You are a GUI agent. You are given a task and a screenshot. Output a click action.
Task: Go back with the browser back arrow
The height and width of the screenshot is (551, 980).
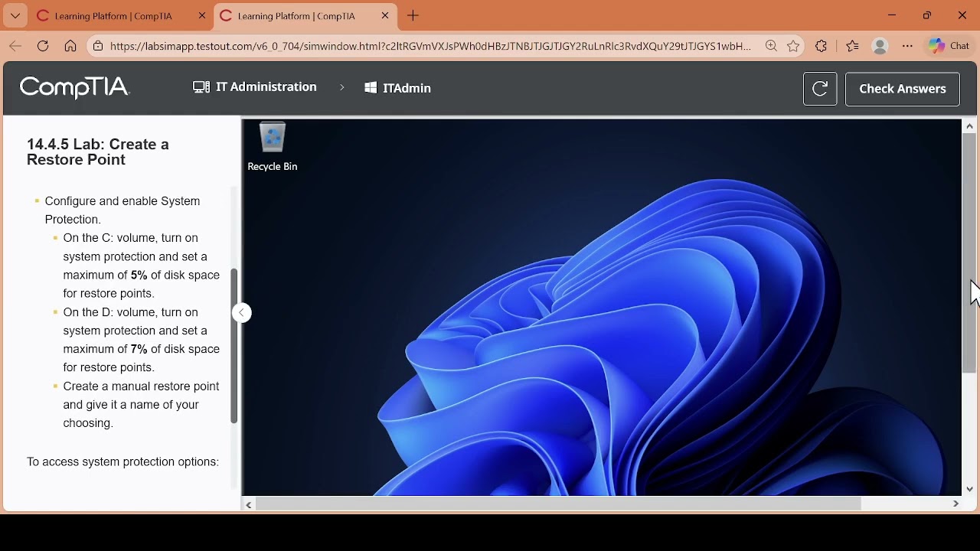15,46
